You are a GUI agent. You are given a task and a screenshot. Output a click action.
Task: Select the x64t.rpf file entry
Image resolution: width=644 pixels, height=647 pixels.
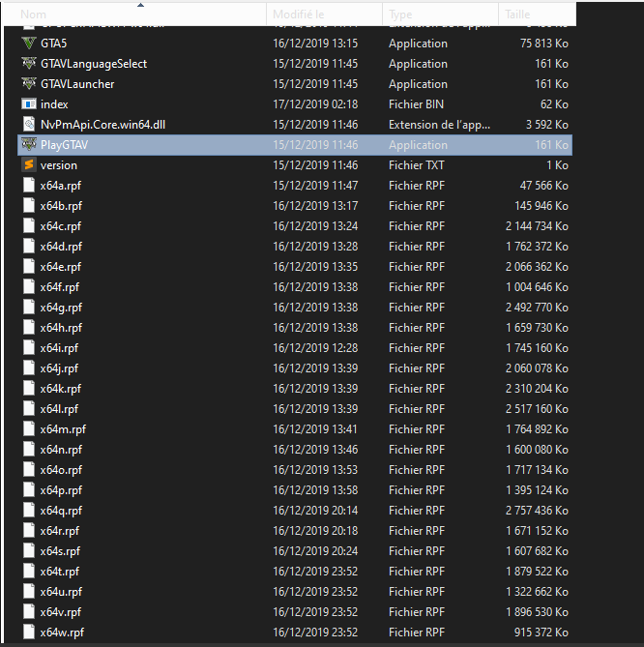coord(60,572)
